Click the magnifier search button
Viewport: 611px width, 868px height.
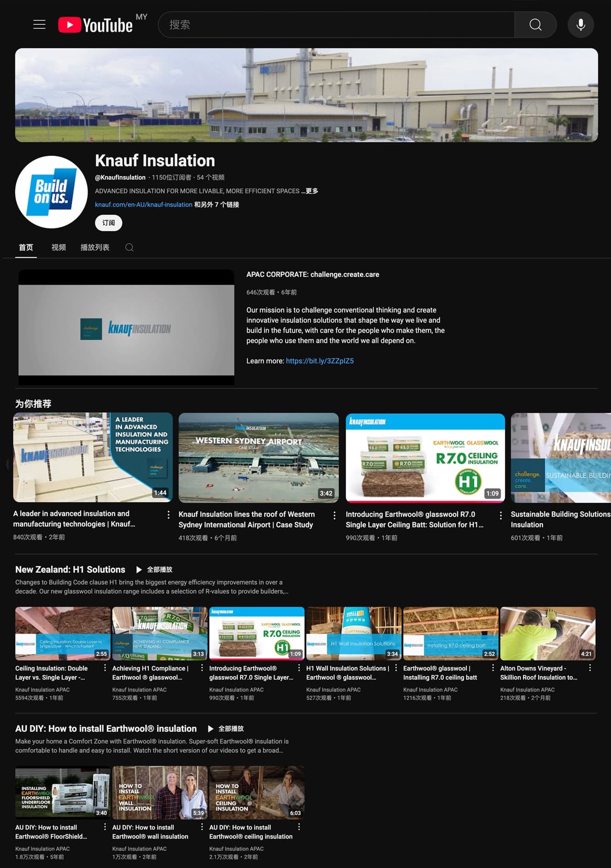pyautogui.click(x=535, y=25)
